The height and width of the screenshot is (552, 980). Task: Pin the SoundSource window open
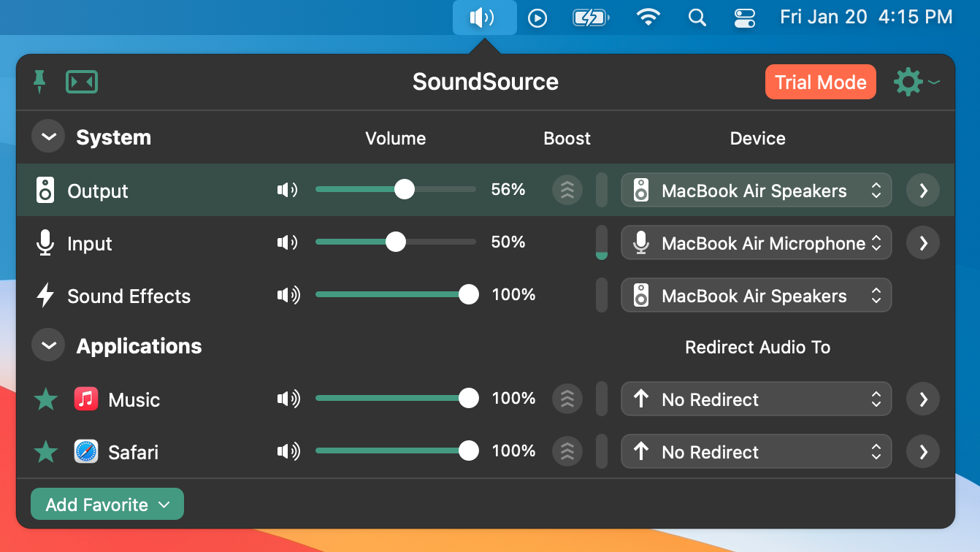39,82
